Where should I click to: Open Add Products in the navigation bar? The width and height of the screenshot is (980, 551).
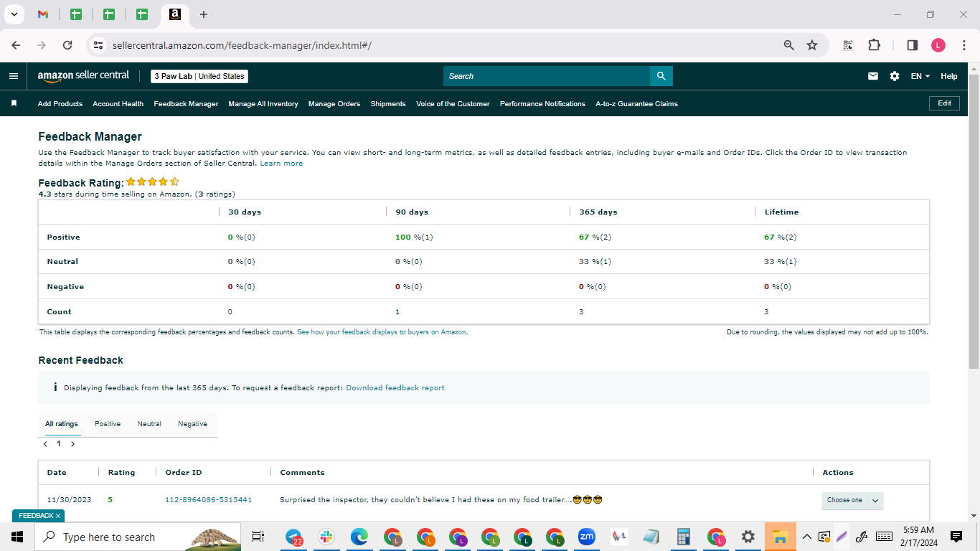click(60, 103)
